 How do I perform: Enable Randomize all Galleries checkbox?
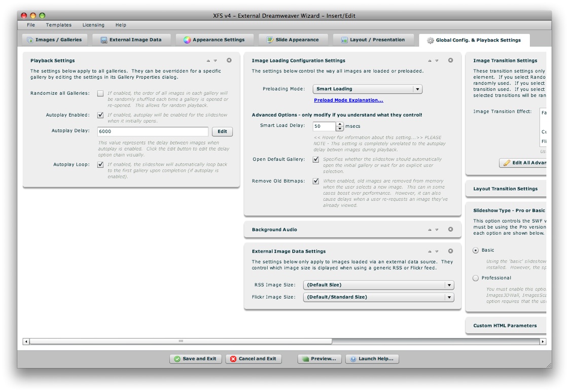point(100,93)
